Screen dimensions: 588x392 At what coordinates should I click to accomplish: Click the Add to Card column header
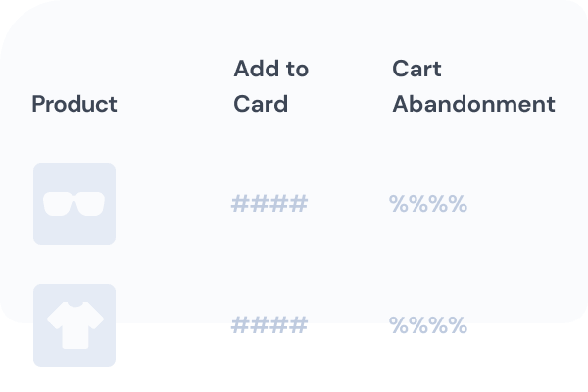pyautogui.click(x=271, y=86)
